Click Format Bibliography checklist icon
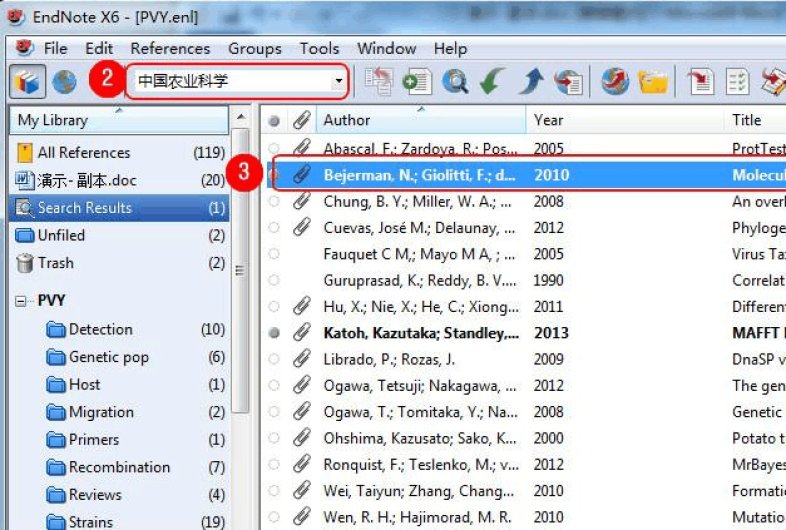Viewport: 786px width, 530px height. click(737, 81)
